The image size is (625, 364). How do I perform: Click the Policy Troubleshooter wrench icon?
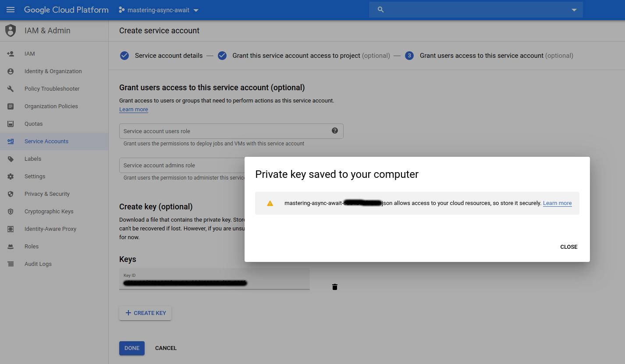point(11,89)
